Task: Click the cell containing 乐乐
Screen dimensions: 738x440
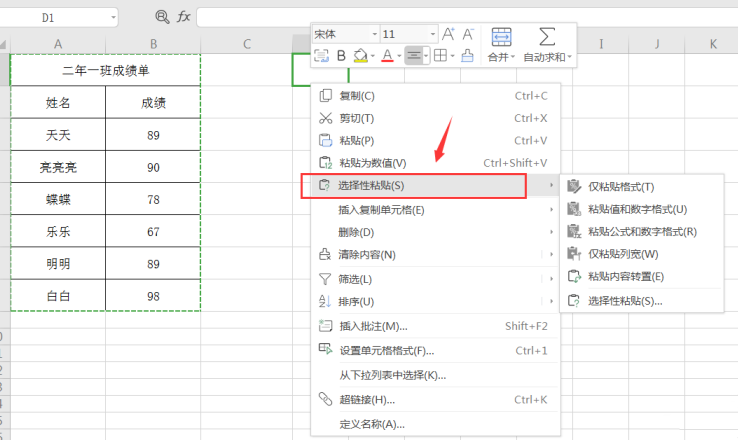Action: [x=58, y=232]
